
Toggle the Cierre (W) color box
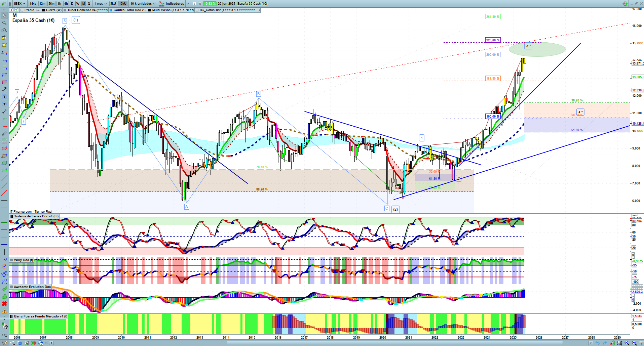pyautogui.click(x=43, y=10)
